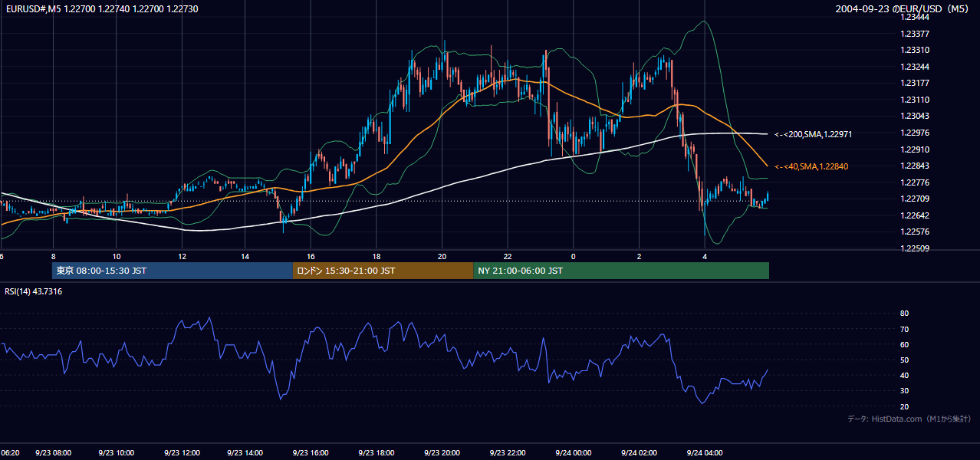Click price level 1.22576 on the price axis
The width and height of the screenshot is (980, 460).
click(x=914, y=232)
